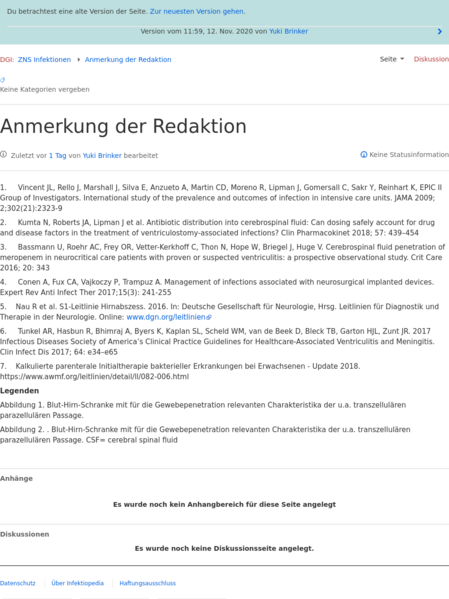Click the Abbildung 1 legend text
This screenshot has width=449, height=599.
(203, 410)
